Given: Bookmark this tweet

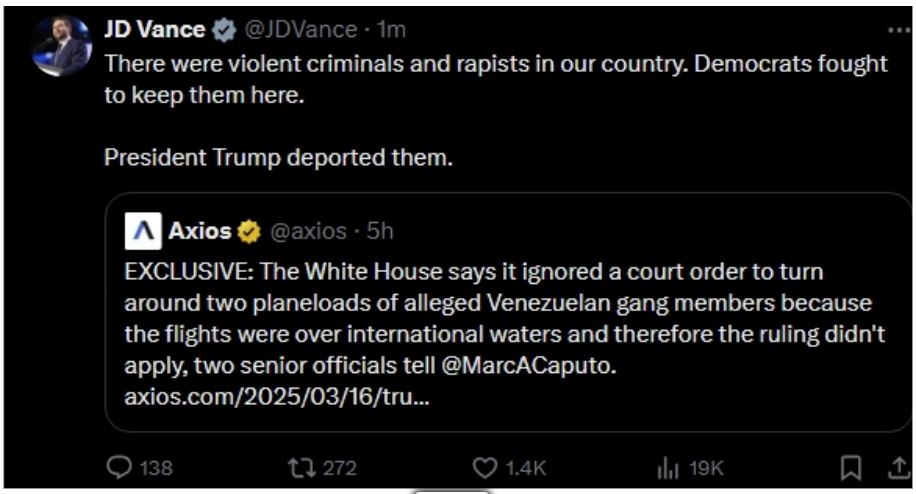Looking at the screenshot, I should click(x=850, y=467).
